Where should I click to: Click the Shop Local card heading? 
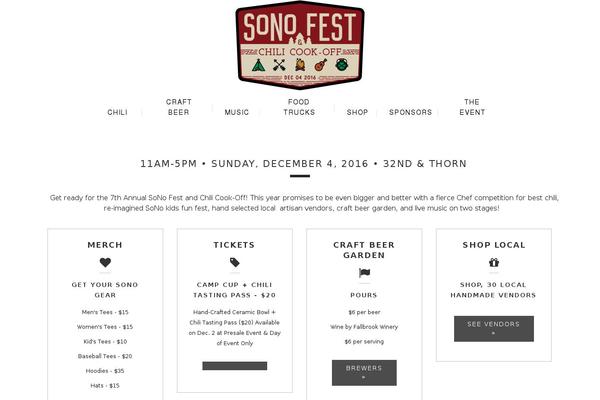click(x=494, y=245)
